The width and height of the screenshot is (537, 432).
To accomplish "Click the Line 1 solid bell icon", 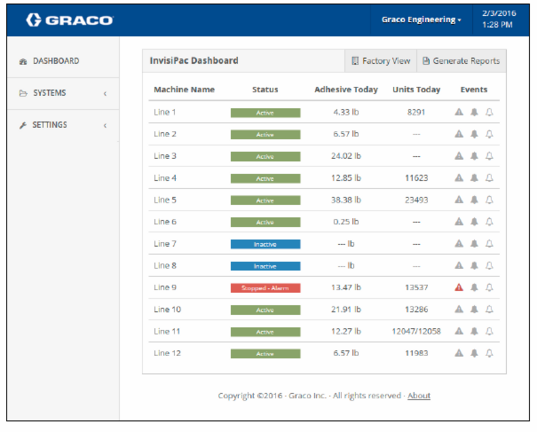I will click(x=474, y=112).
